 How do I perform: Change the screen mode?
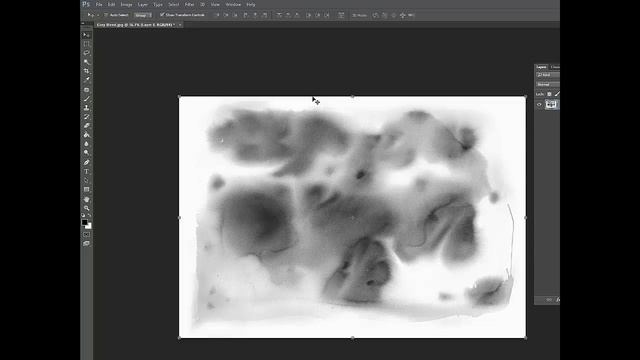(x=86, y=244)
